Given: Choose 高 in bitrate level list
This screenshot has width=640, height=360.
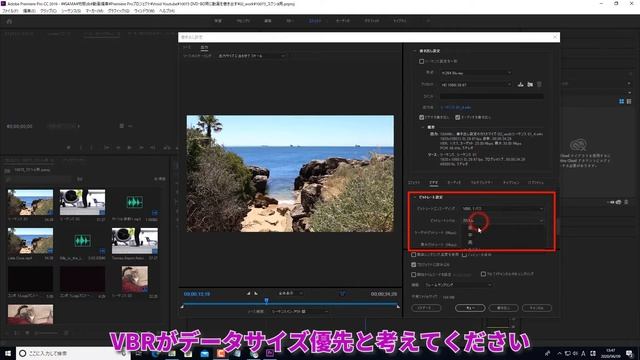Looking at the screenshot, I should [x=470, y=242].
